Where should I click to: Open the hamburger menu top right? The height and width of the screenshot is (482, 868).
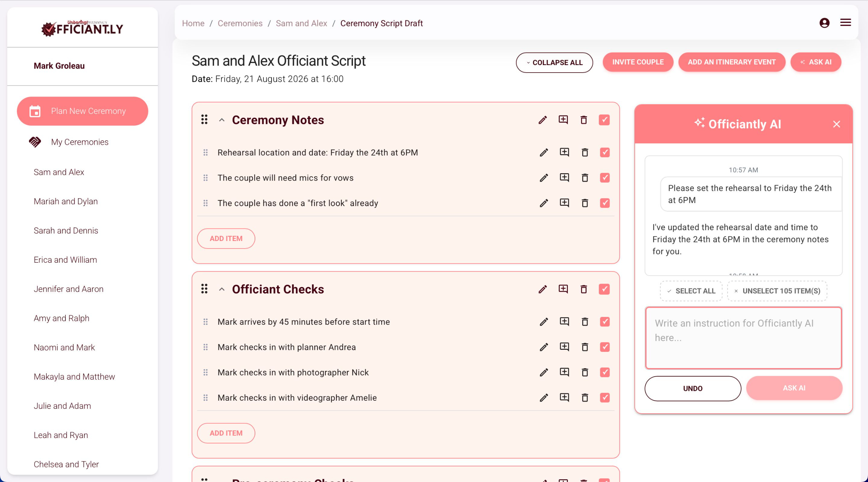(845, 23)
